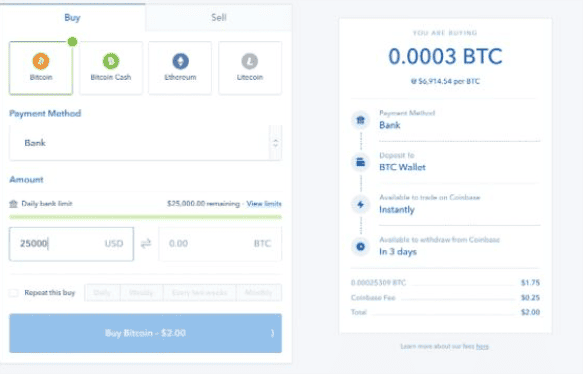Viewport: 583px width, 374px height.
Task: Tick the Repeat this buy checkbox
Action: (x=13, y=293)
